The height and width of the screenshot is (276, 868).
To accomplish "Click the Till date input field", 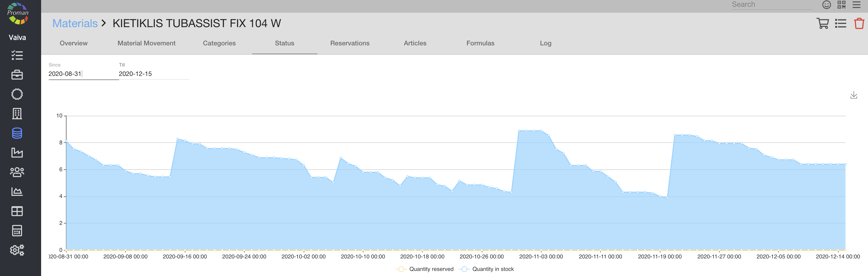I will click(153, 74).
